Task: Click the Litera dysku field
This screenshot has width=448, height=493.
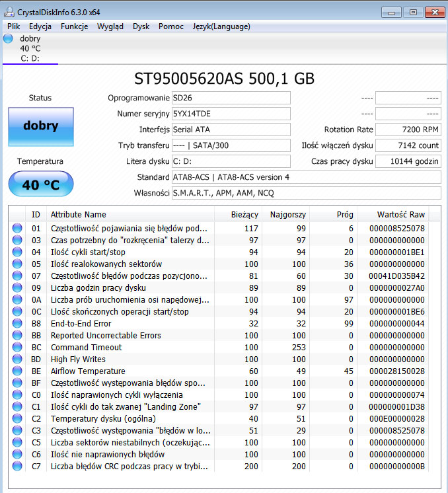Action: 231,161
